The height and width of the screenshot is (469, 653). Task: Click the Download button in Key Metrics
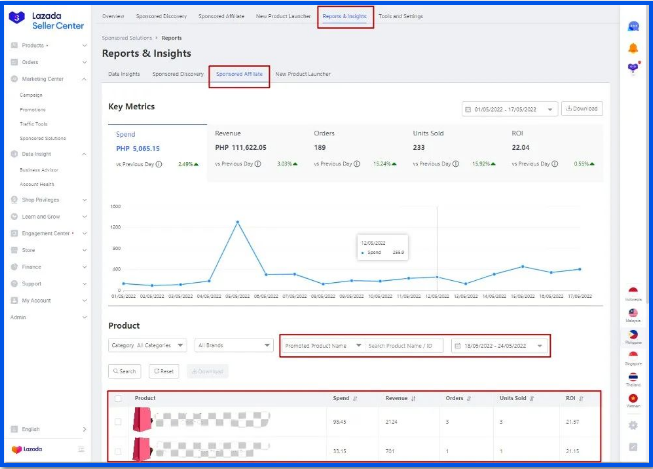(581, 108)
